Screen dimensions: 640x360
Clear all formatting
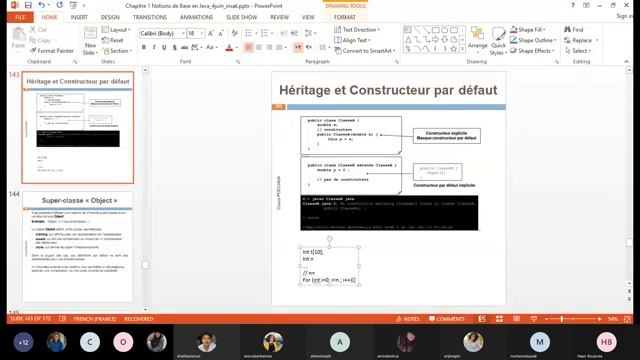pos(235,33)
